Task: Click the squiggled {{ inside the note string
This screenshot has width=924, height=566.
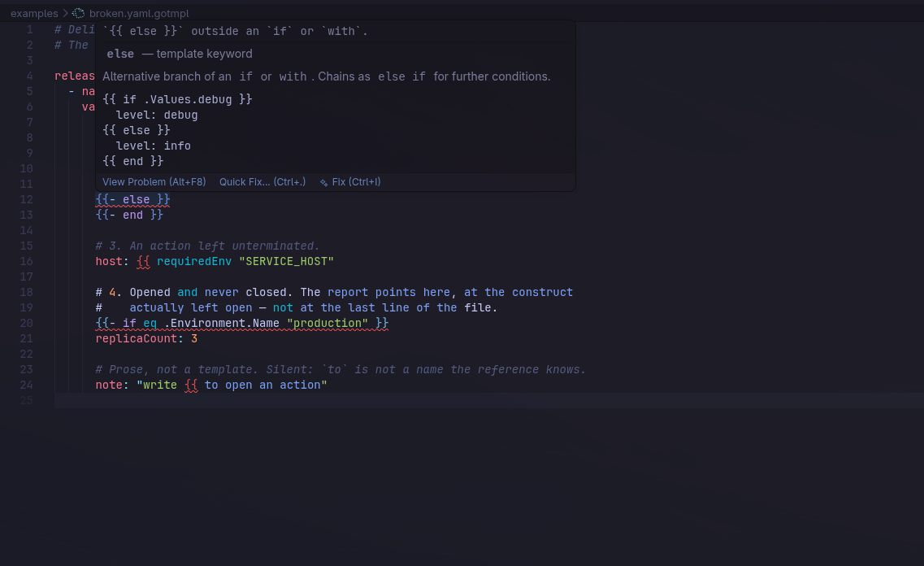Action: (191, 385)
